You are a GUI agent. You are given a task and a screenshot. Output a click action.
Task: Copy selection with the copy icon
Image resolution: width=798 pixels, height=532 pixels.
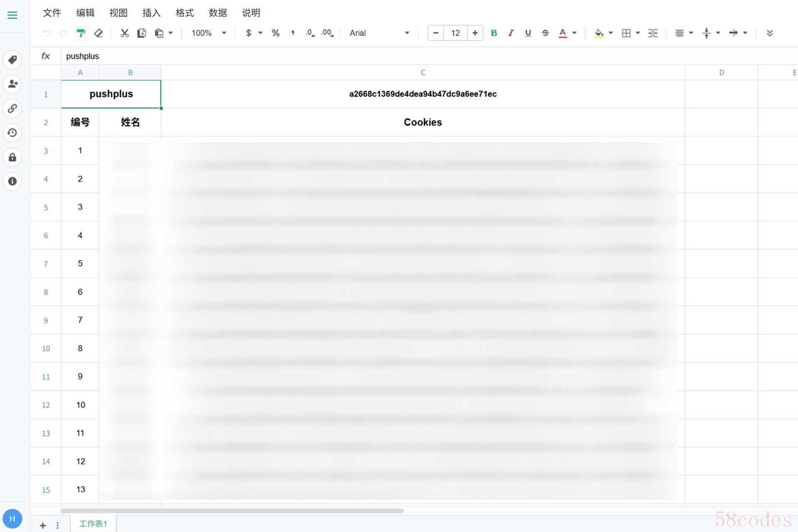142,33
